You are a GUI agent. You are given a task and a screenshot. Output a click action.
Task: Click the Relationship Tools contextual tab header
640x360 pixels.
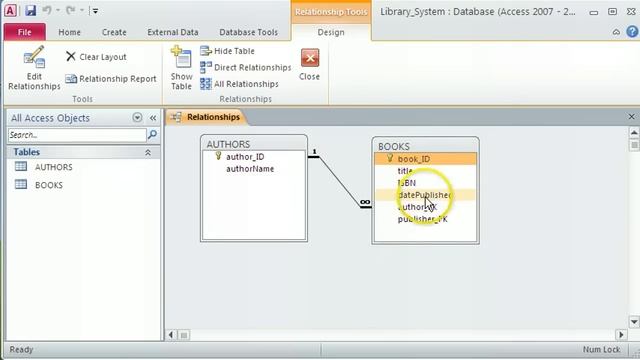(x=331, y=12)
